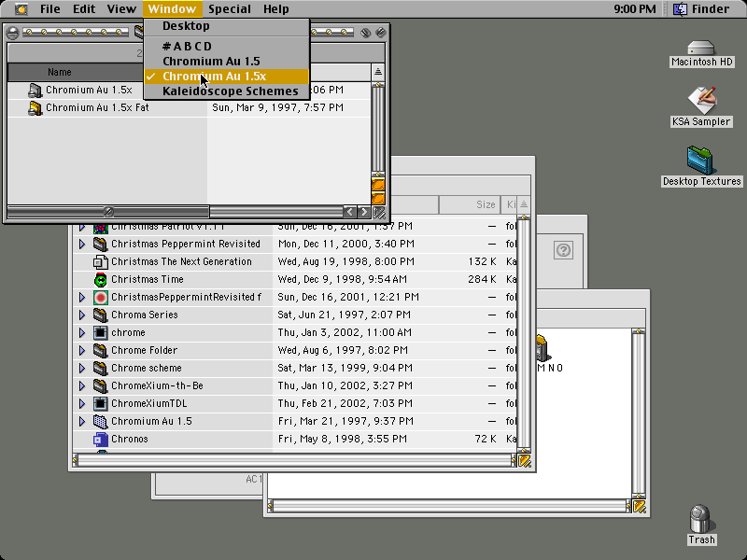Image resolution: width=747 pixels, height=560 pixels.
Task: Click the left scroll arrow in front window
Action: pyautogui.click(x=349, y=213)
